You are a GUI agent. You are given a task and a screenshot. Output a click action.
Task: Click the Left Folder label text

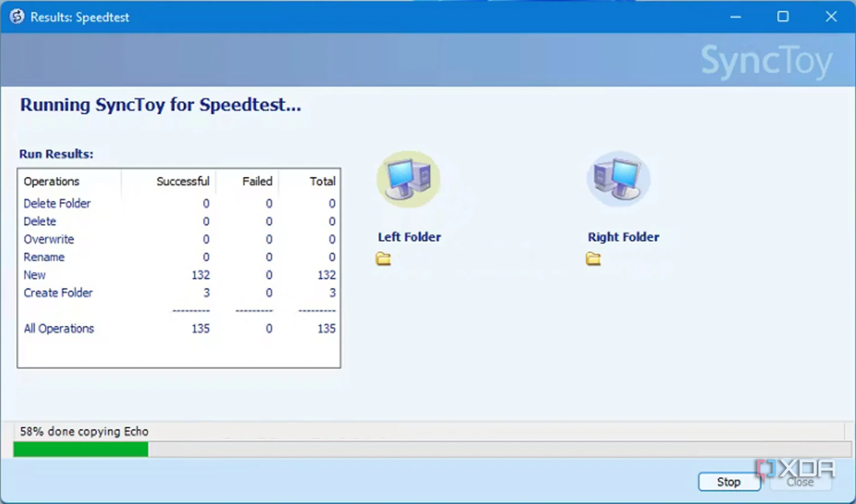[x=409, y=237]
